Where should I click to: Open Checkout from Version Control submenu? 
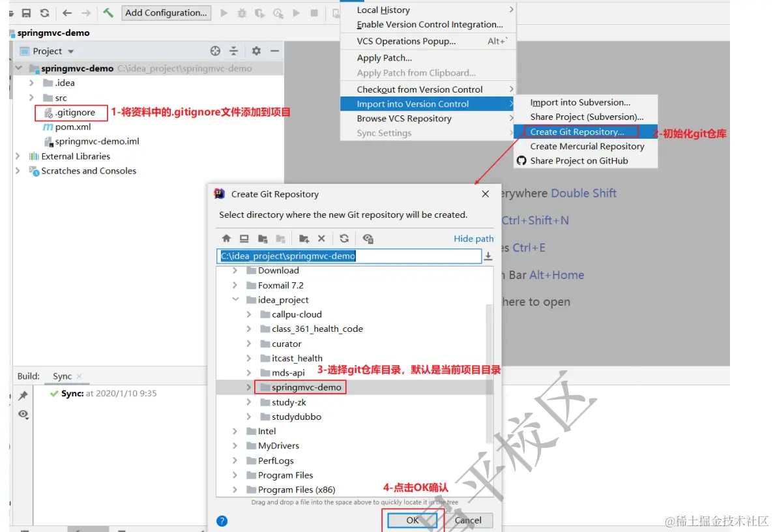[x=428, y=90]
